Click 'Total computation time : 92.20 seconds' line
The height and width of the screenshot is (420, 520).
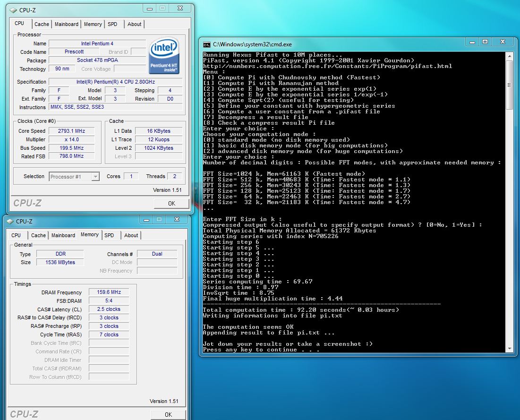(301, 310)
